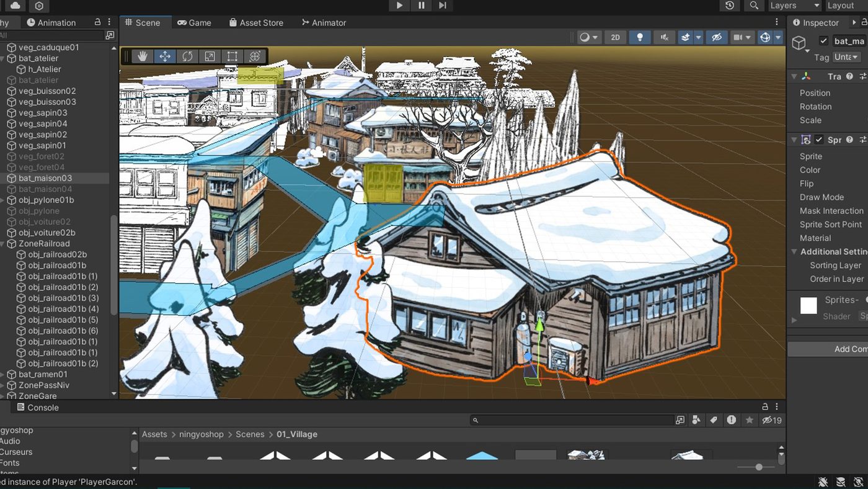This screenshot has width=868, height=489.
Task: Click the favorites star icon in Project
Action: point(749,420)
